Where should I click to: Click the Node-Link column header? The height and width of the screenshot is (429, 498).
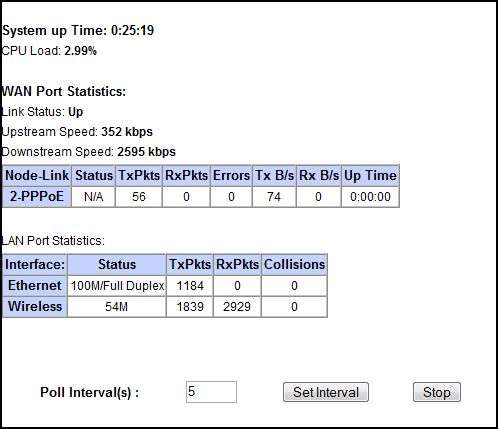[x=36, y=175]
